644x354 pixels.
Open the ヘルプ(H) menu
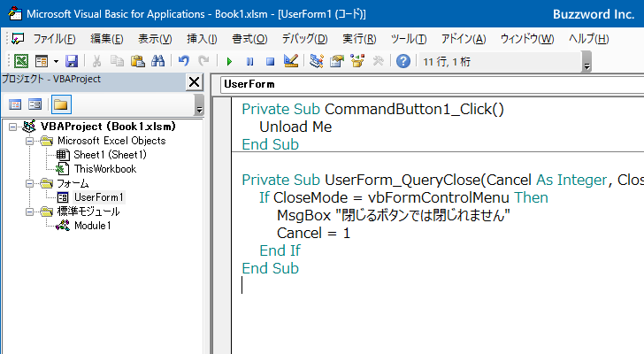(x=588, y=39)
